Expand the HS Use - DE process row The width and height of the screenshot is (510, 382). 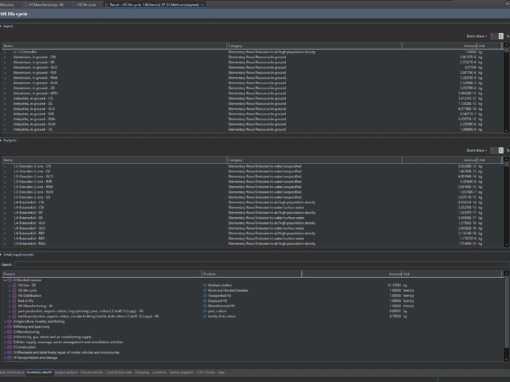pos(9,285)
